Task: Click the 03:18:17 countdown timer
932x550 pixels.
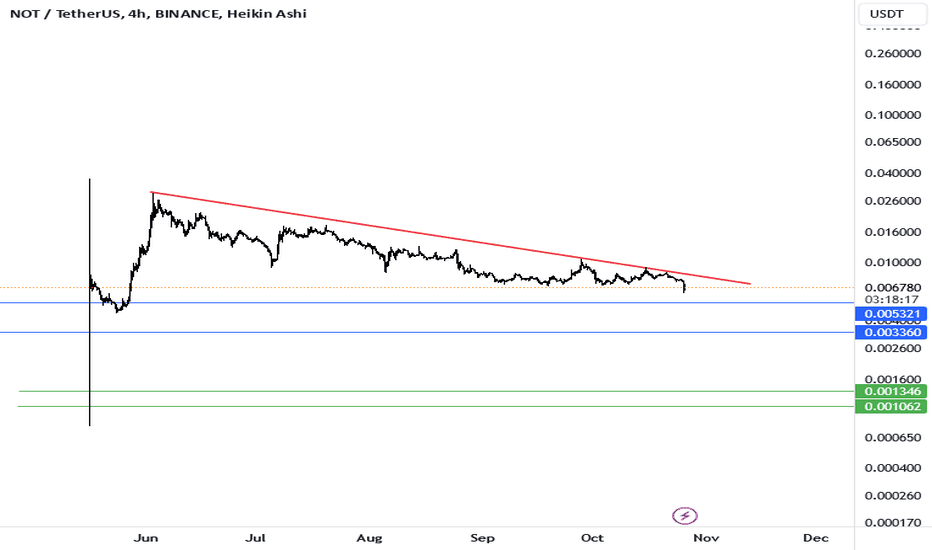Action: (x=893, y=299)
